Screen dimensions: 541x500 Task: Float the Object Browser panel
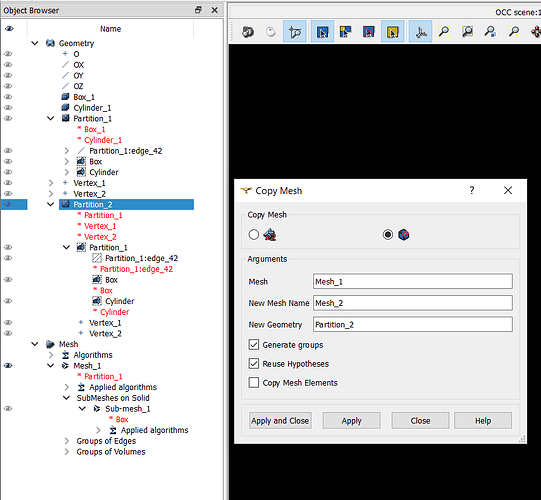(198, 10)
